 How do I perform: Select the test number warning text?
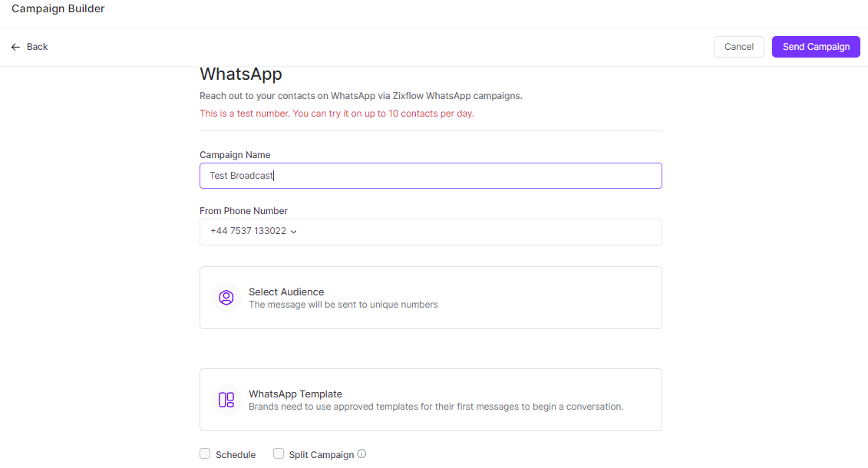tap(335, 113)
